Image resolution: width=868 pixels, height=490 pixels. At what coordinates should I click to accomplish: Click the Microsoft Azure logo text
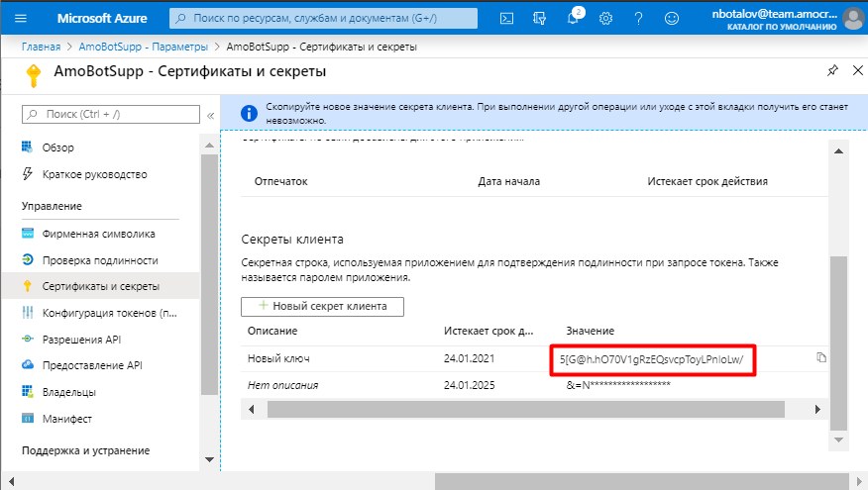(102, 18)
